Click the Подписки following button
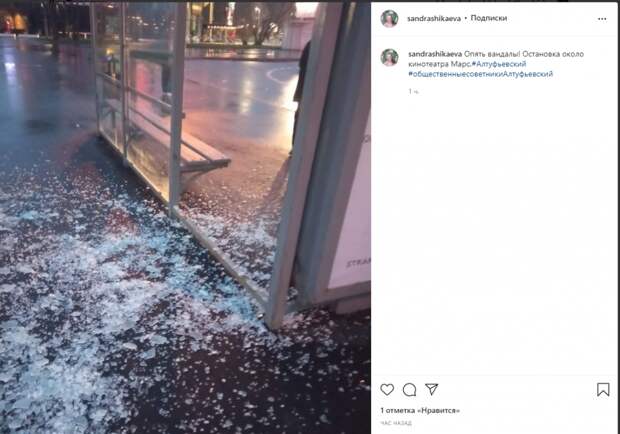Viewport: 620px width, 434px height. tap(489, 18)
